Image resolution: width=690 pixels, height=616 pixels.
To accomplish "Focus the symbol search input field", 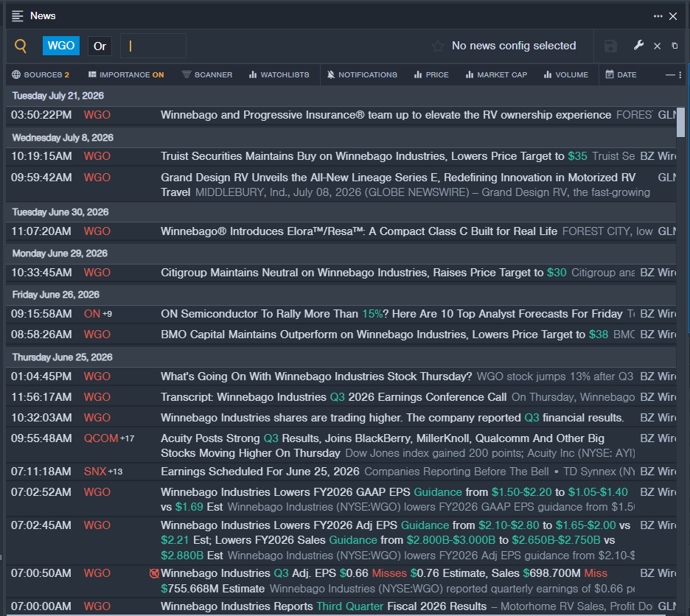I will (153, 46).
